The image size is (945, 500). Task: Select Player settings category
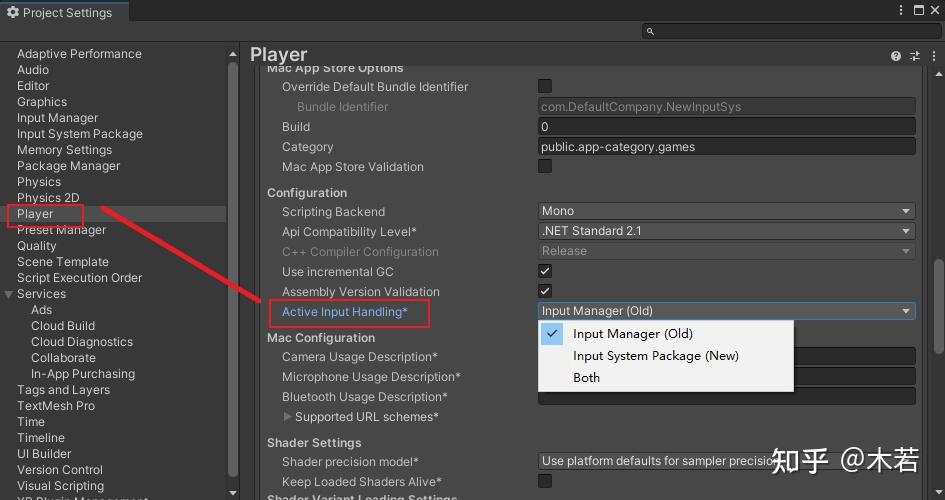click(35, 214)
